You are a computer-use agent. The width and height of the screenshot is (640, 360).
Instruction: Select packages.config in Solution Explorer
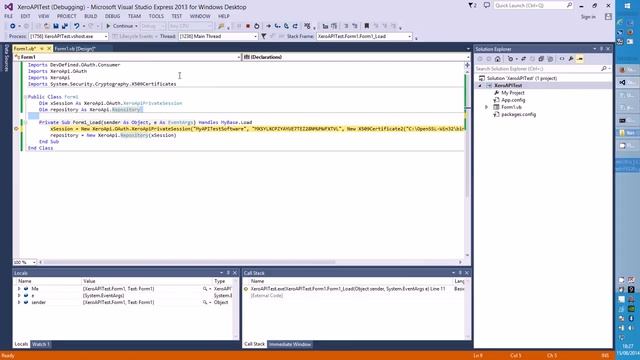(518, 115)
